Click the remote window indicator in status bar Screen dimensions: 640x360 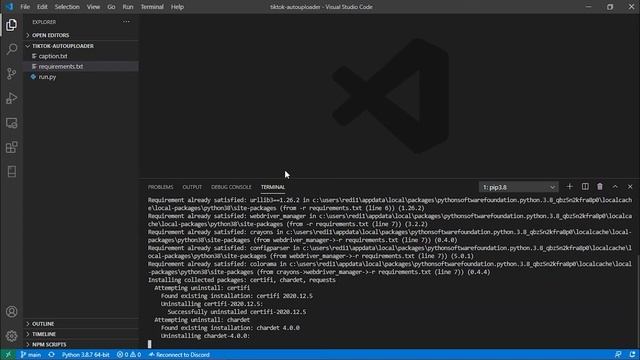pyautogui.click(x=8, y=355)
